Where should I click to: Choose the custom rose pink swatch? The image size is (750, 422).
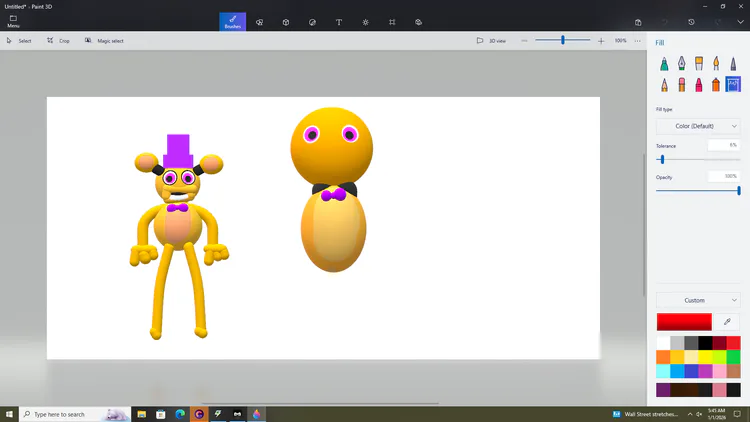(x=719, y=389)
